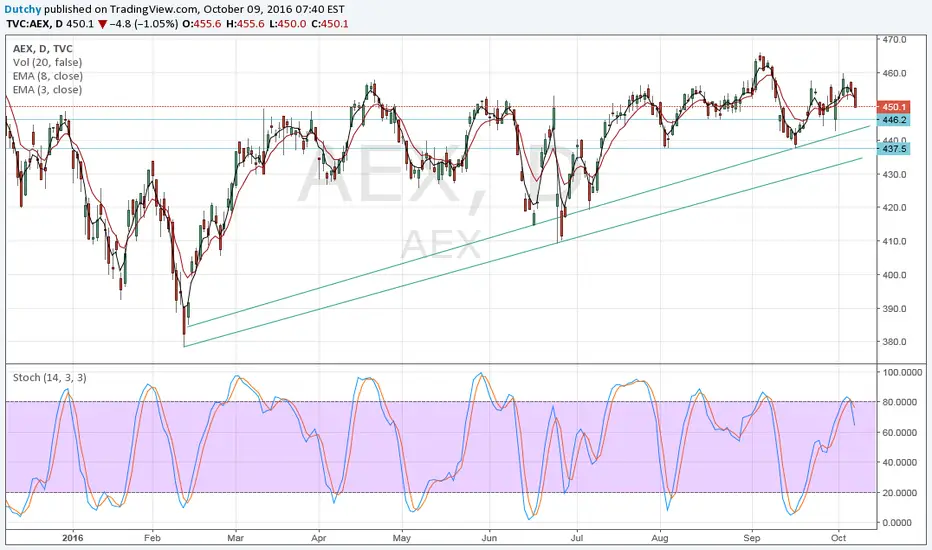Viewport: 932px width, 550px height.
Task: Click the Jun label on time axis
Action: (x=489, y=538)
